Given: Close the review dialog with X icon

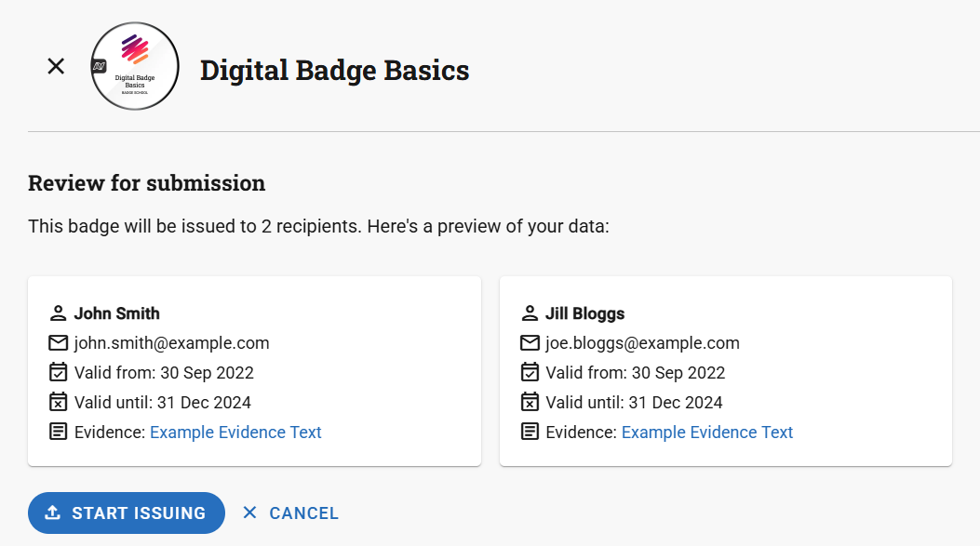Looking at the screenshot, I should click(x=56, y=66).
